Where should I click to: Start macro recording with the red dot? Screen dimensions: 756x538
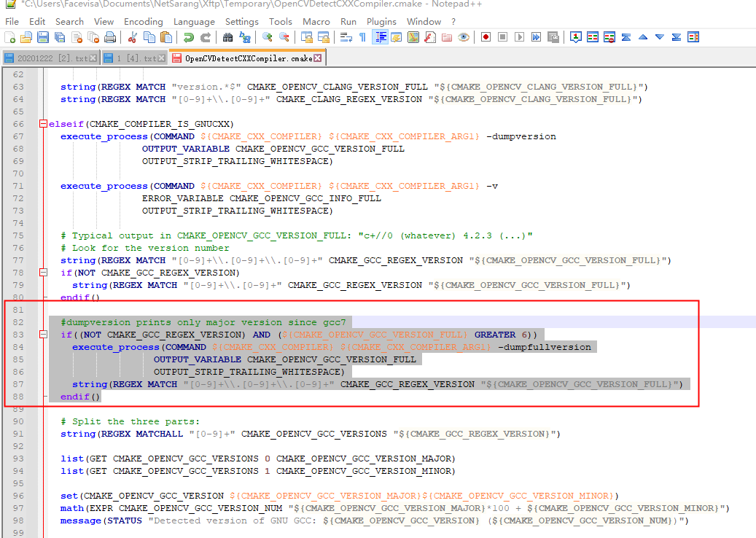coord(486,37)
